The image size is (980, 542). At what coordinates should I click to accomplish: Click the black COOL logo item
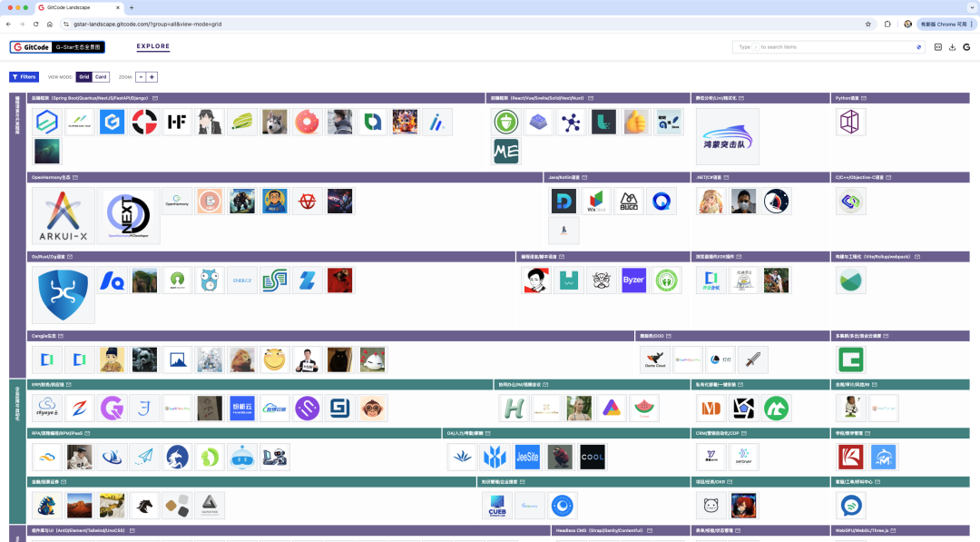(593, 457)
